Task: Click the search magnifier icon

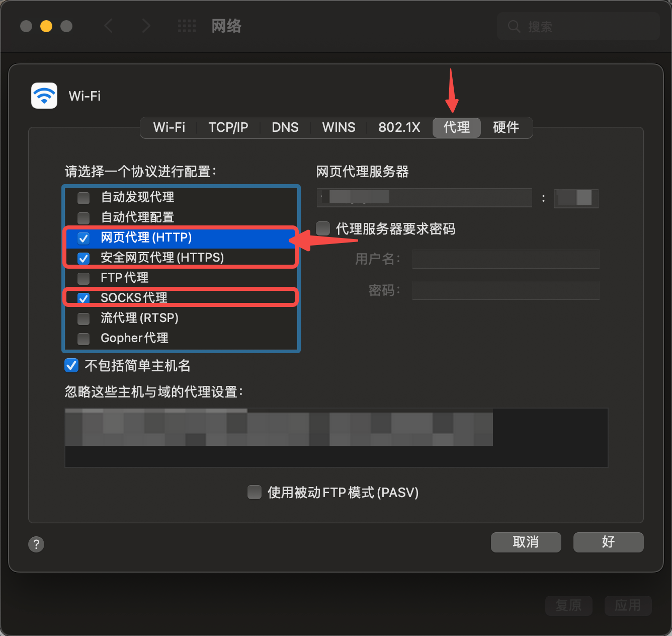Action: point(514,26)
